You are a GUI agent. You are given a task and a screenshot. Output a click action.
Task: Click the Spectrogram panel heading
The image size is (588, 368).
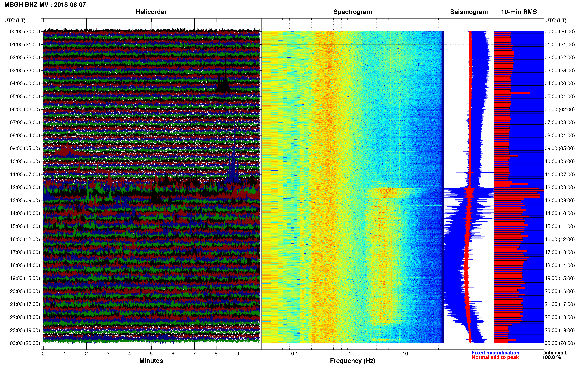(352, 12)
